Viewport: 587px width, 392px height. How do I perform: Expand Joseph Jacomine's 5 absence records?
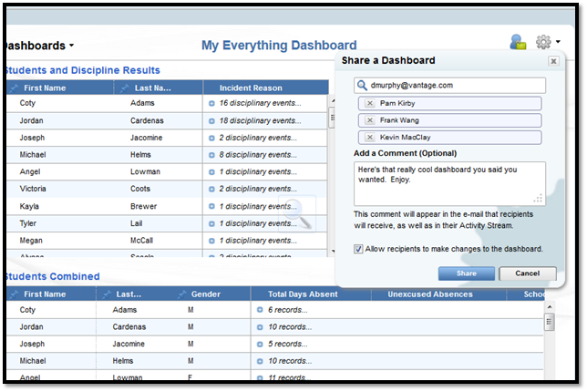click(x=260, y=344)
